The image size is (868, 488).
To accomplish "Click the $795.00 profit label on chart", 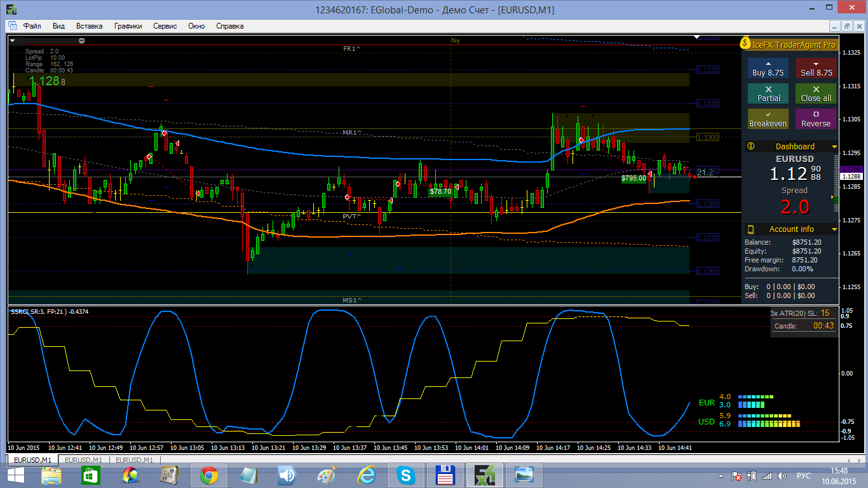I will (634, 179).
